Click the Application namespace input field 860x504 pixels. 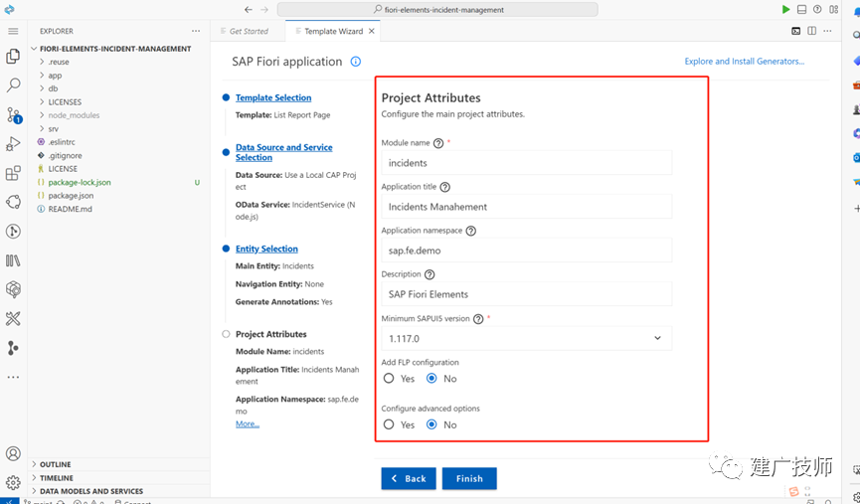click(527, 251)
